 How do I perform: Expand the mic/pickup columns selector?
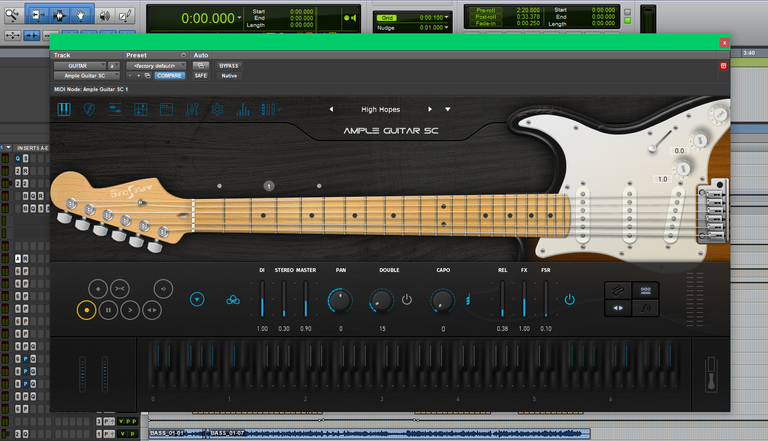[x=270, y=109]
